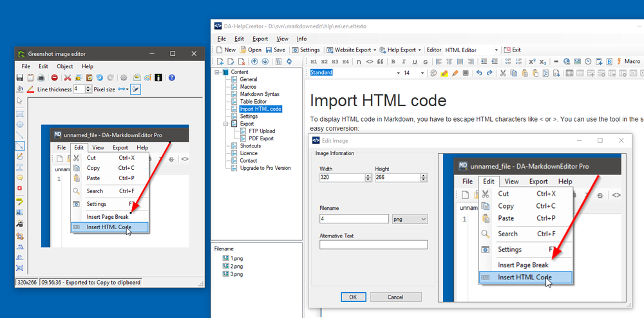
Task: Select PDF Export in content tree
Action: (x=261, y=138)
